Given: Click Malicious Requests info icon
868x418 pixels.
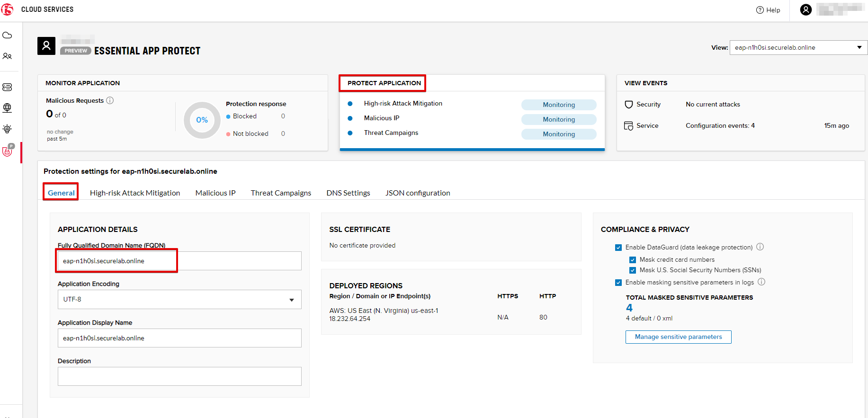Looking at the screenshot, I should tap(110, 100).
